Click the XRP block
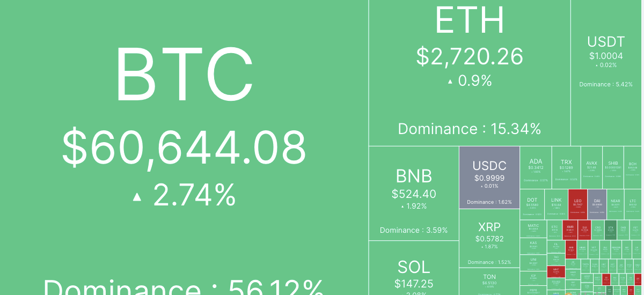 click(x=489, y=239)
